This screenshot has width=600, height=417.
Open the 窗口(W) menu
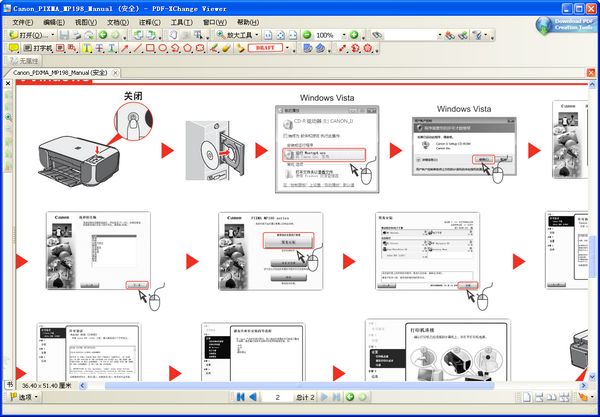point(215,22)
